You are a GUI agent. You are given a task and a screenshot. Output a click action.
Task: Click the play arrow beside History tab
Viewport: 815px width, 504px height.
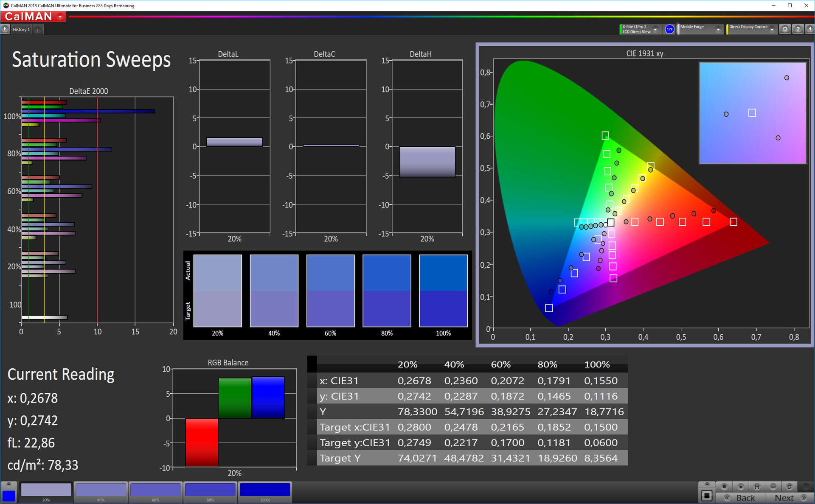[x=5, y=29]
